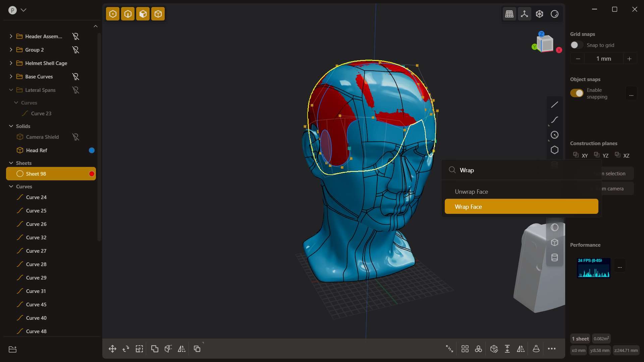
Task: Click the FPS performance graph
Action: coord(593,268)
